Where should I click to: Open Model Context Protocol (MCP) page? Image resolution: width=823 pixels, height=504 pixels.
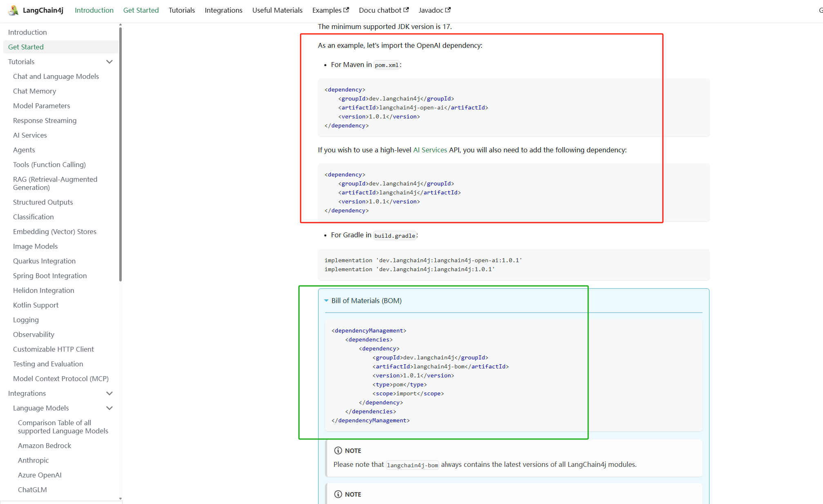(61, 379)
